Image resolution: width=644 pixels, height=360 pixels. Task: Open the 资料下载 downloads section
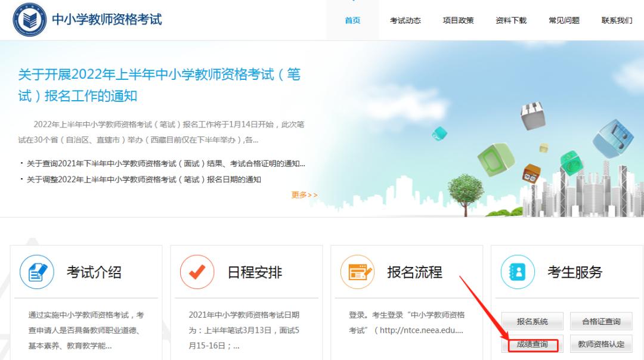tap(510, 20)
